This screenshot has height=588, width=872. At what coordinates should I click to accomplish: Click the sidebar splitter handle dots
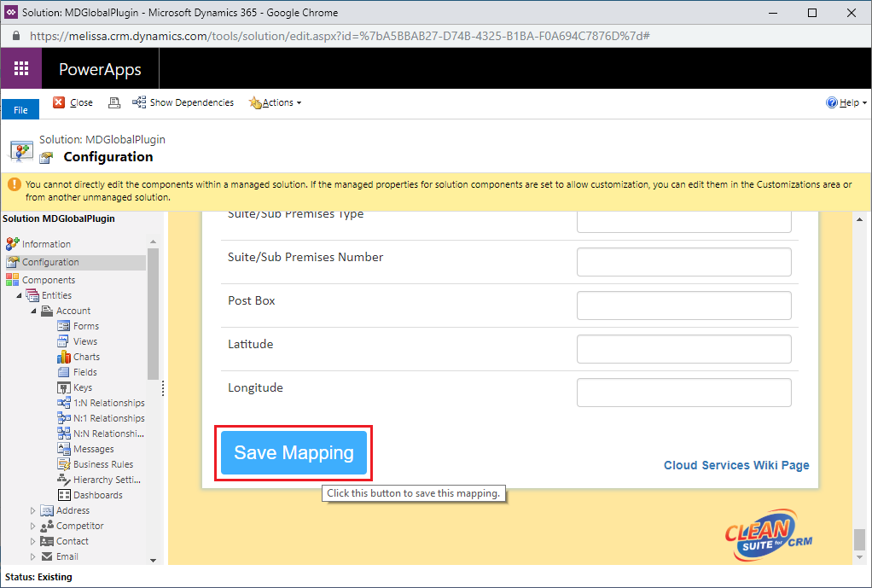point(163,388)
